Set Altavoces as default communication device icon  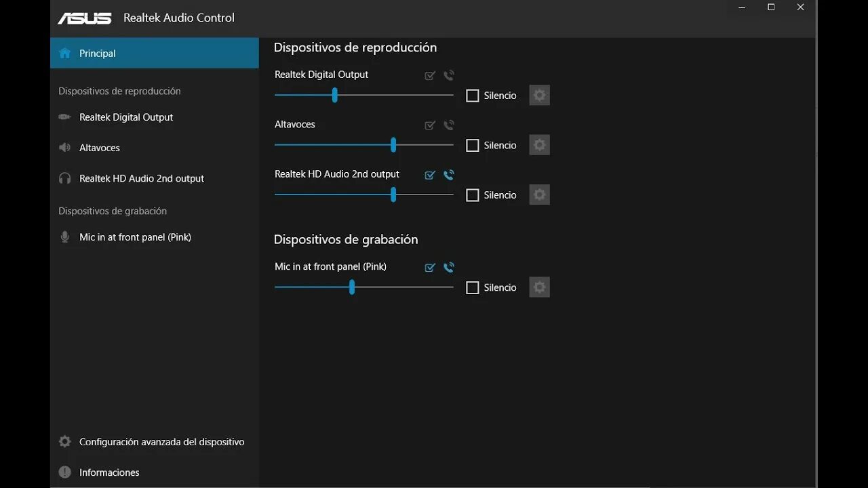[449, 125]
